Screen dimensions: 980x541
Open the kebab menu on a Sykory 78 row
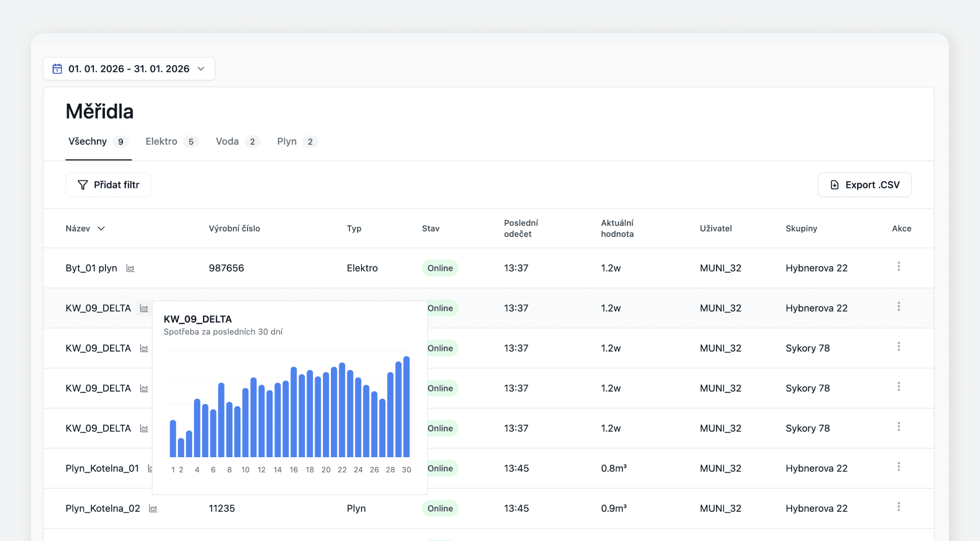point(899,347)
